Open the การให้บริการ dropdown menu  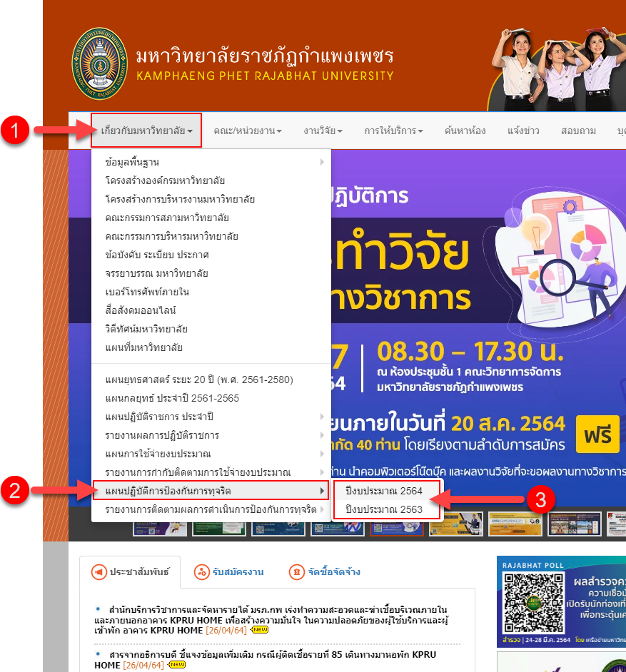pos(393,131)
